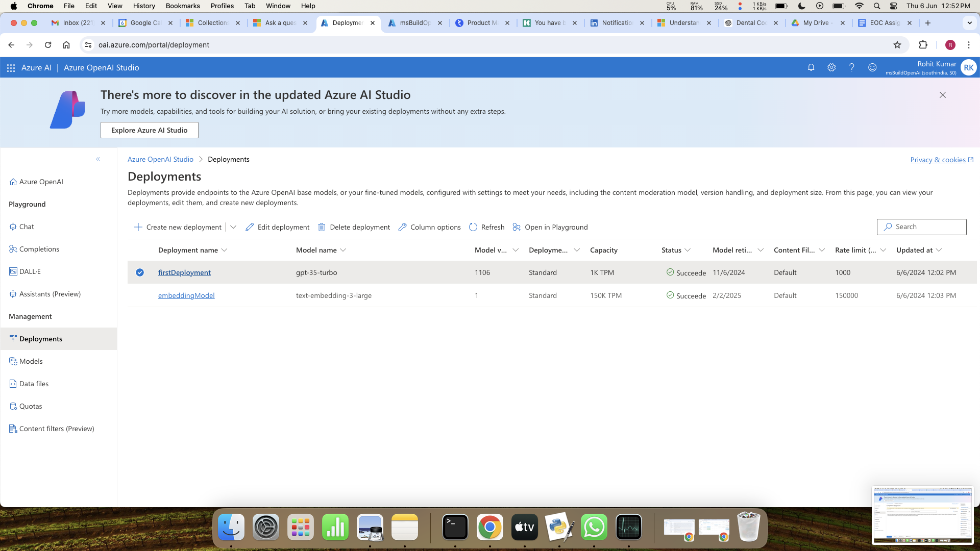Click the feedback smiley icon
This screenshot has width=980, height=551.
pos(872,67)
